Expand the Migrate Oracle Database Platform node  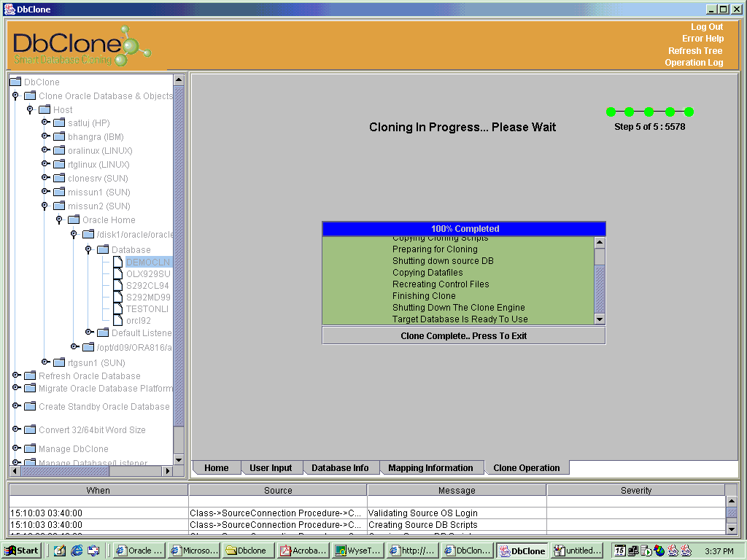click(16, 388)
